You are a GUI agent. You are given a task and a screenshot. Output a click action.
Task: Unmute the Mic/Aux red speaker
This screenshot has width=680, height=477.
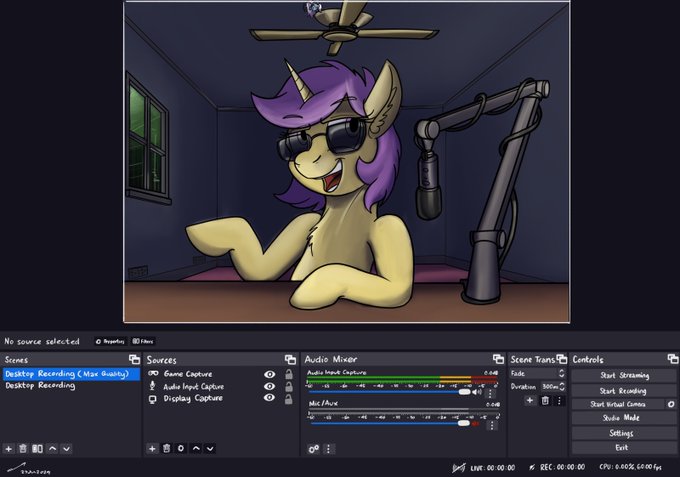(476, 423)
